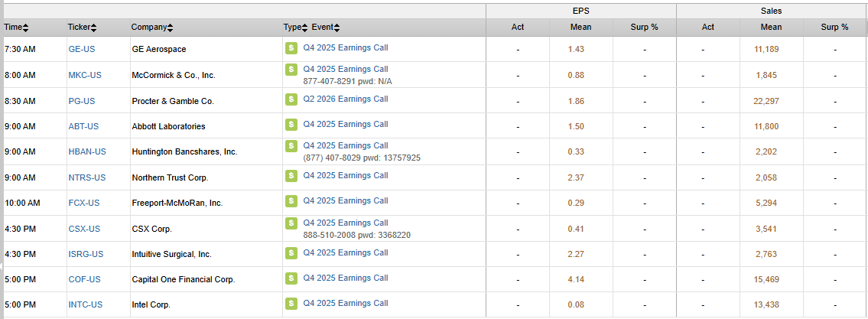Sort by Event using its sort arrows
Image resolution: width=868 pixels, height=319 pixels.
[337, 28]
